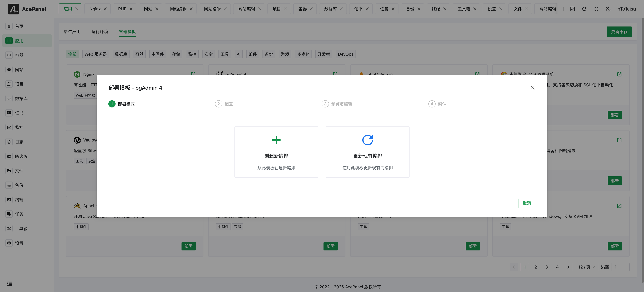Screen dimensions: 644x292
Task: Open external link icon on DNS card
Action: click(x=619, y=74)
